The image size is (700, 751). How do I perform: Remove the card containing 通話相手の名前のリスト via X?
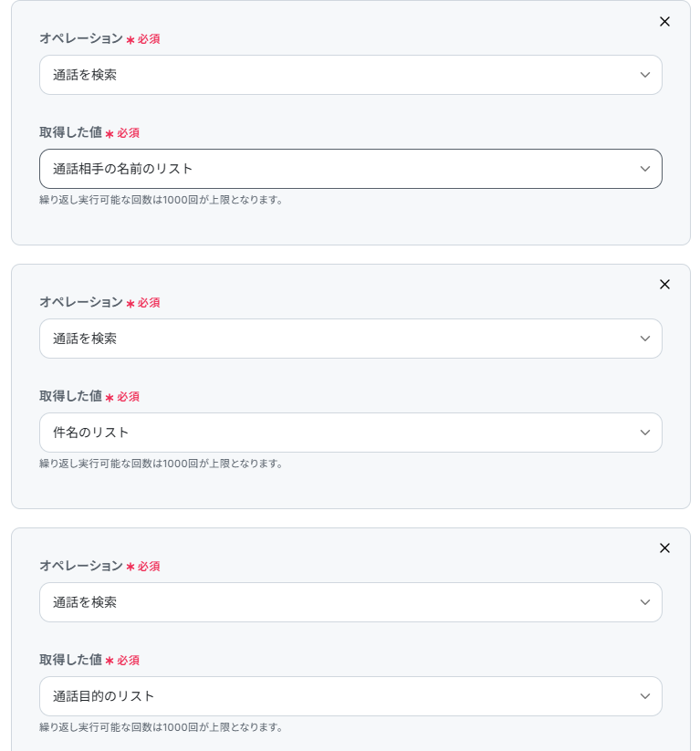[664, 21]
